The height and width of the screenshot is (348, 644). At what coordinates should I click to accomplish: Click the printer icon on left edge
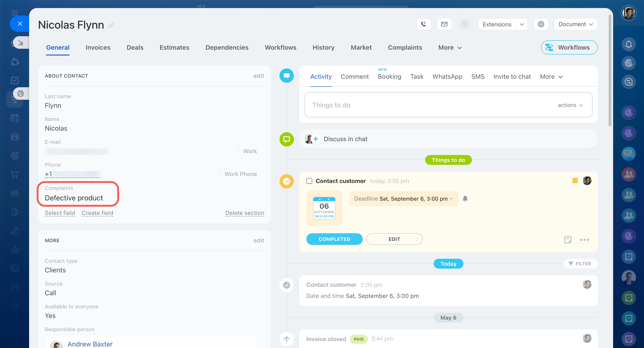21,93
